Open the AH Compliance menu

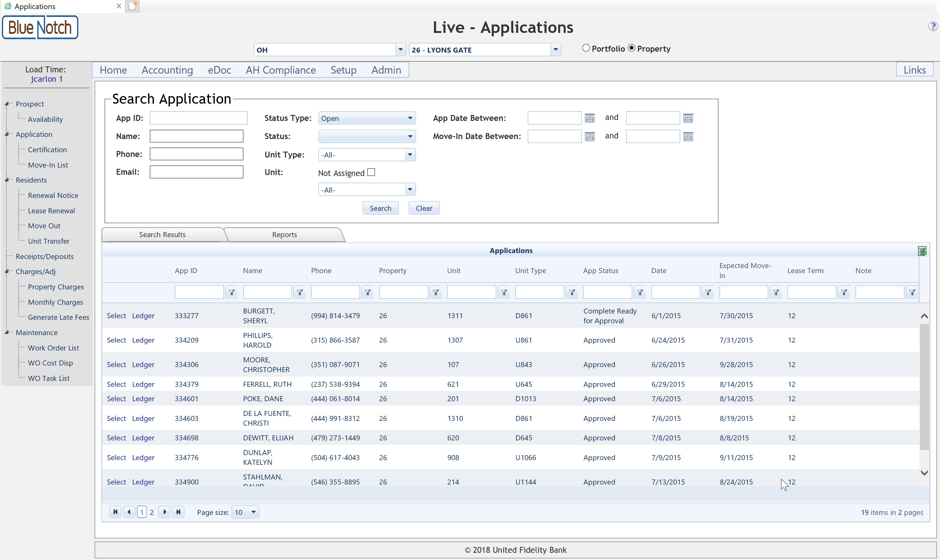pos(280,70)
